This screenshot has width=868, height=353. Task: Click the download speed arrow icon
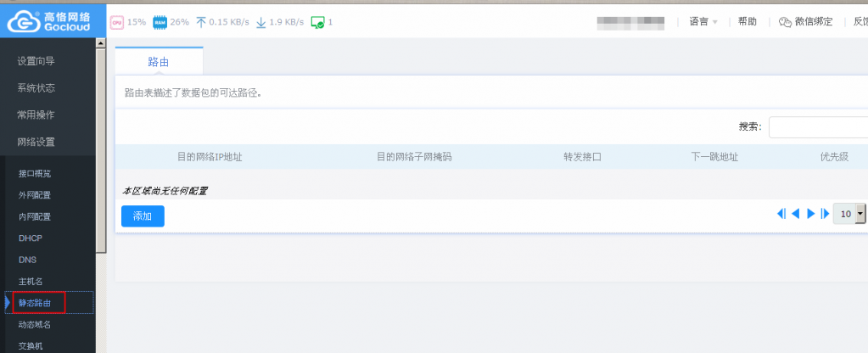261,22
